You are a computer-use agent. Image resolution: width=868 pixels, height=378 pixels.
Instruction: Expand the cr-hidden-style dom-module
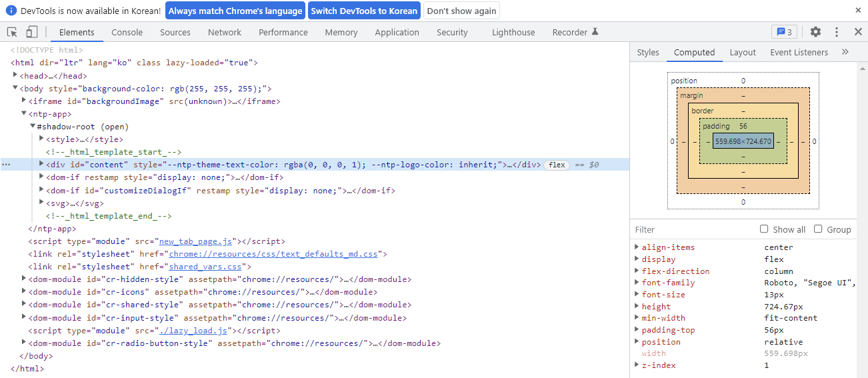(24, 279)
